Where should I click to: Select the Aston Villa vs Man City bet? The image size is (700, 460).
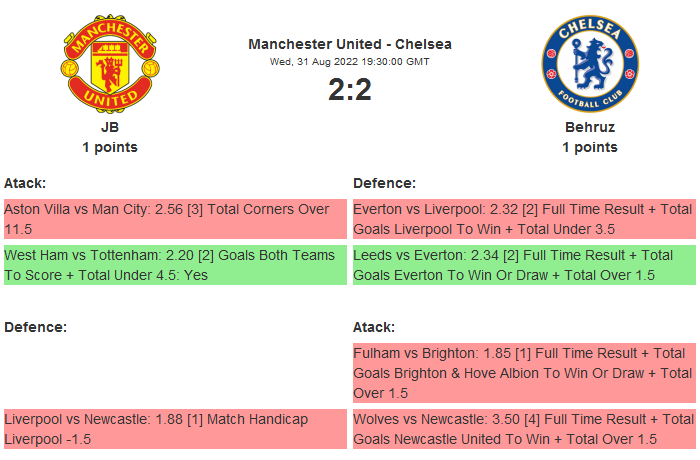175,219
